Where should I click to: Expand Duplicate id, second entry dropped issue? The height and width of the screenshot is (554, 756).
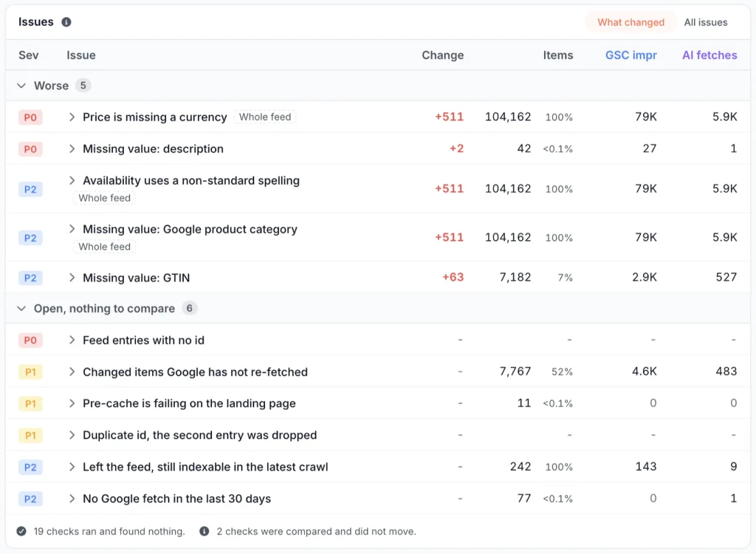coord(72,435)
